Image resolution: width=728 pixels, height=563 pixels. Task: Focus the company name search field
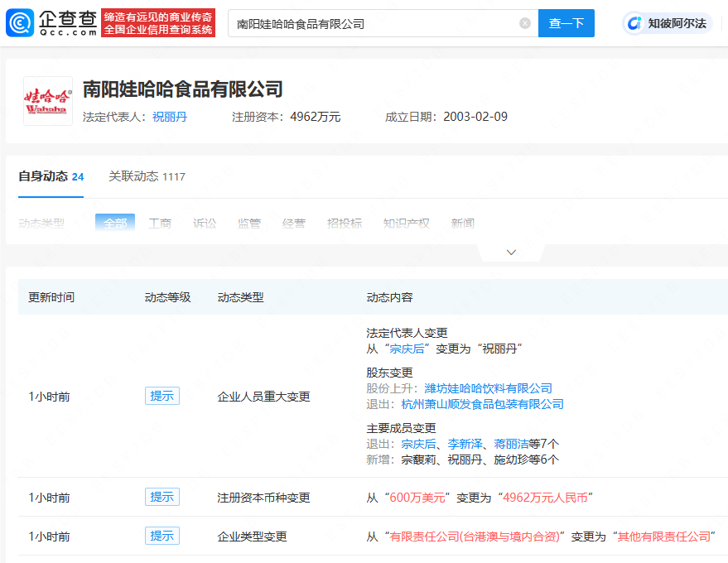point(383,23)
